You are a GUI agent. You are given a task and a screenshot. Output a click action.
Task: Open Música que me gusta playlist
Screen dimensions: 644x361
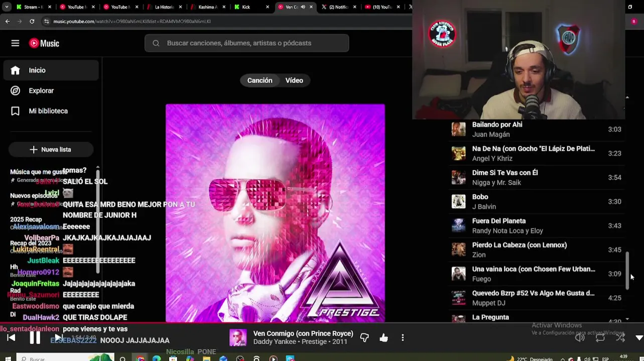point(38,172)
